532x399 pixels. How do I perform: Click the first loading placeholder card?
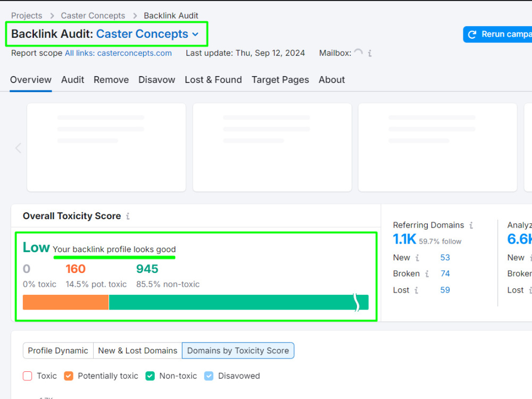[106, 147]
